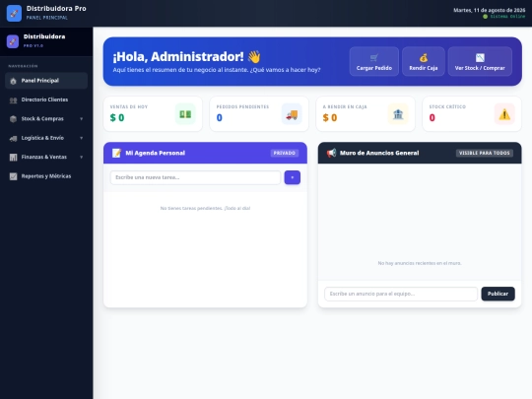Click the Rendir Caja button label
The height and width of the screenshot is (399, 532).
(423, 68)
